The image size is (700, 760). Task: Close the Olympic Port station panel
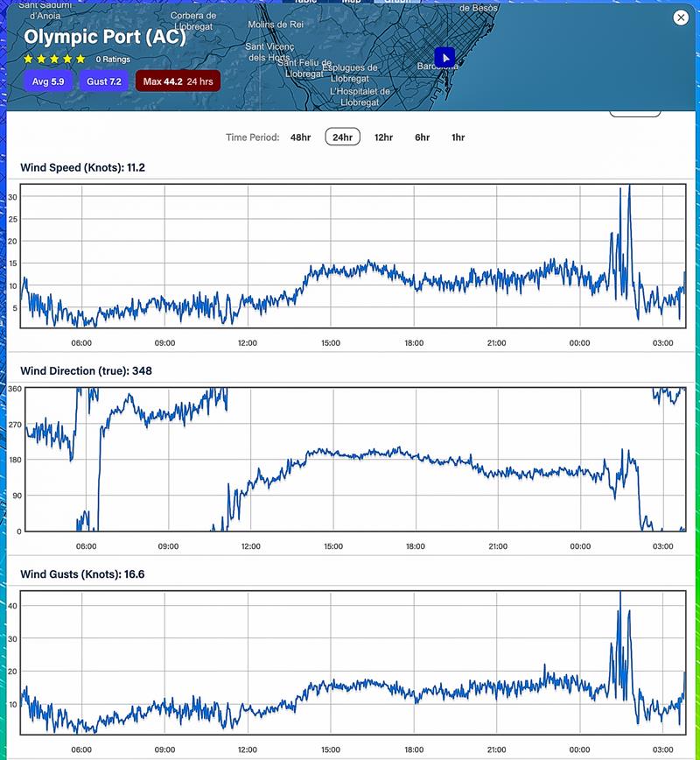(681, 18)
